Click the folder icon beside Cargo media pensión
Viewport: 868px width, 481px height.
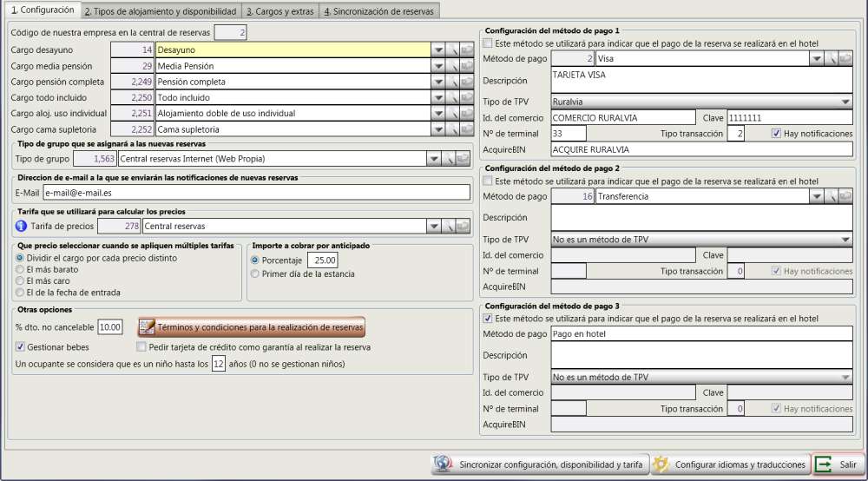pyautogui.click(x=464, y=66)
